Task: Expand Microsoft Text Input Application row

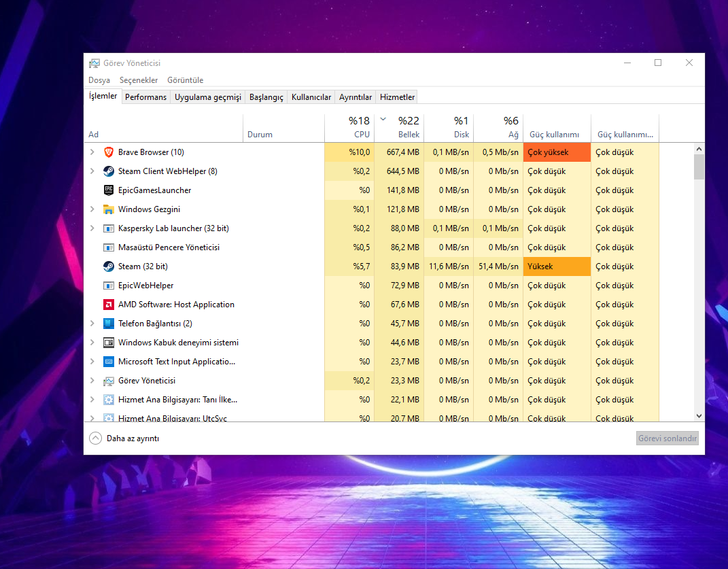Action: tap(92, 362)
